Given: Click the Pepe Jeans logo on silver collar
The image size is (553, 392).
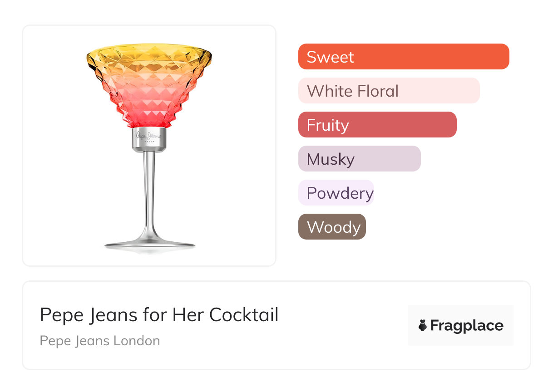Looking at the screenshot, I should pos(149,136).
